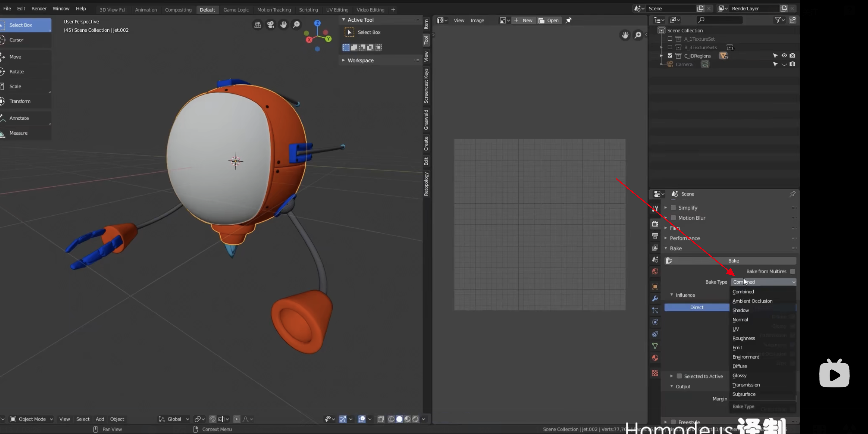This screenshot has height=434, width=868.
Task: Click the Bake button
Action: (x=733, y=261)
